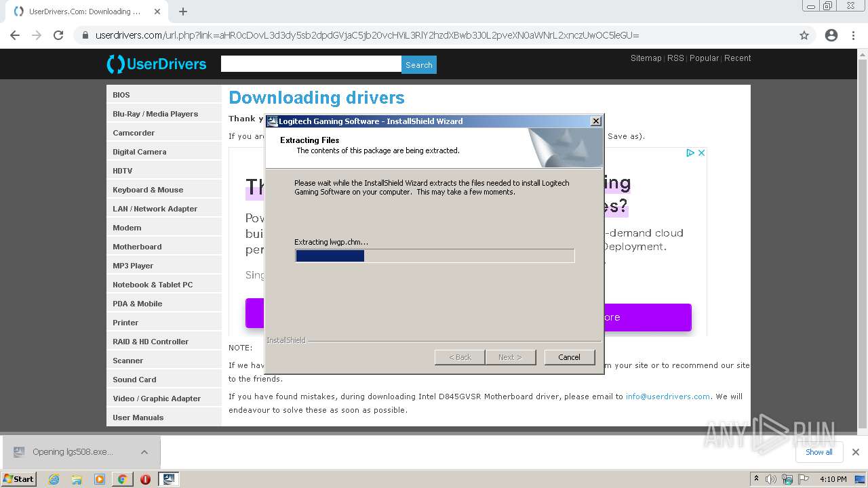Viewport: 868px width, 488px height.
Task: Click the UserDrivers logo
Action: click(x=157, y=64)
